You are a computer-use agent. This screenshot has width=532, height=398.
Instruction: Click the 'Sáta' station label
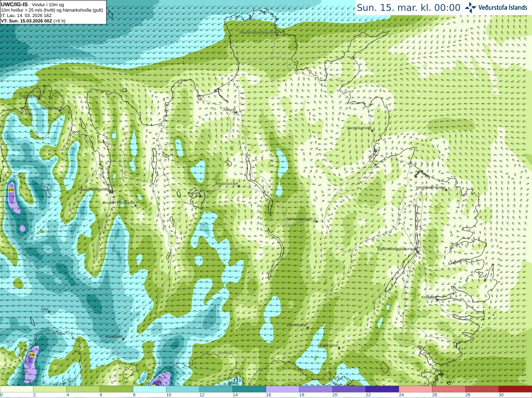(x=44, y=309)
